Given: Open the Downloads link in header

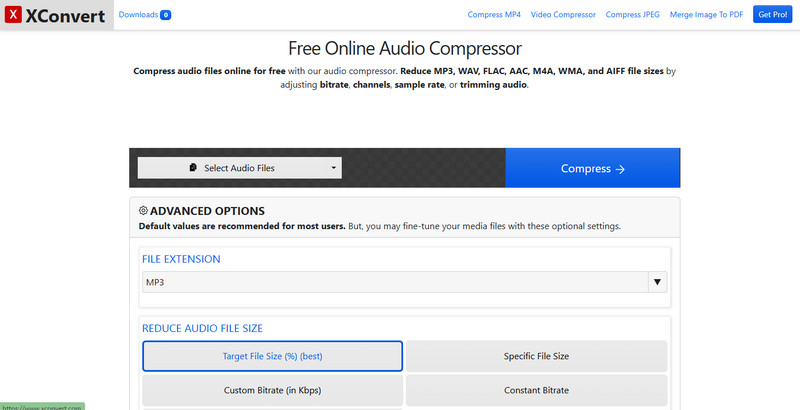Looking at the screenshot, I should click(x=138, y=15).
